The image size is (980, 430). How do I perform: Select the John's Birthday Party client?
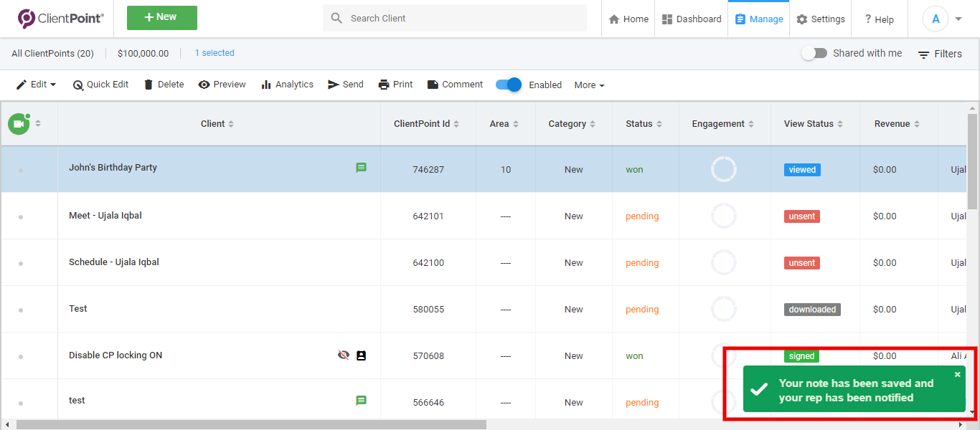pyautogui.click(x=113, y=168)
